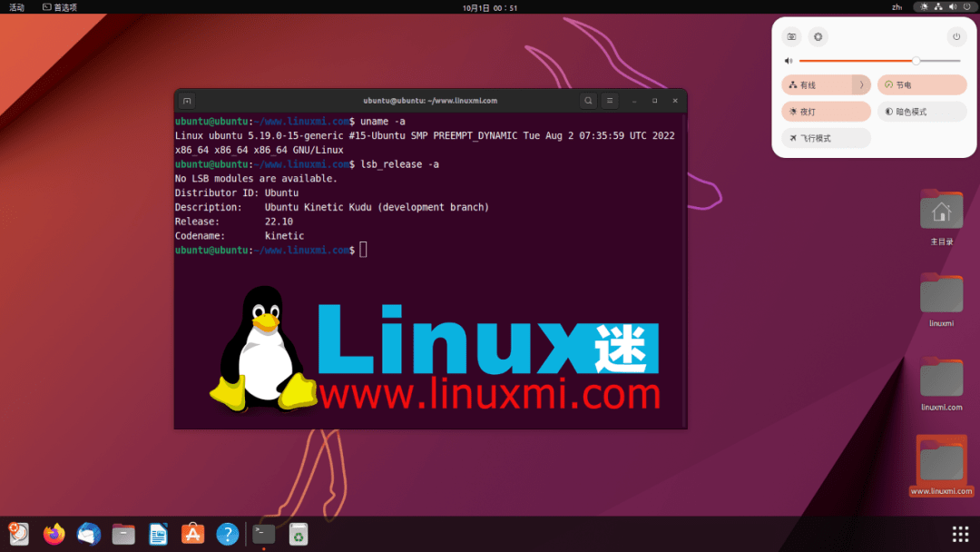Click the search icon in the terminal titlebar
The width and height of the screenshot is (980, 552).
point(587,101)
